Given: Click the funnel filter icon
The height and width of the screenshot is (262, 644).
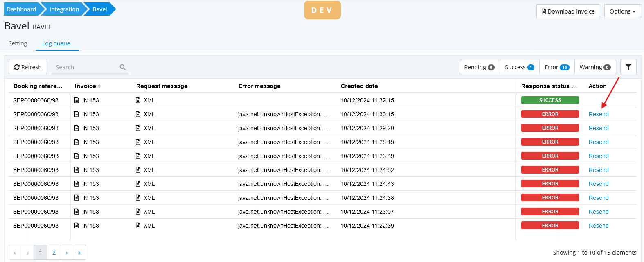Looking at the screenshot, I should tap(628, 67).
